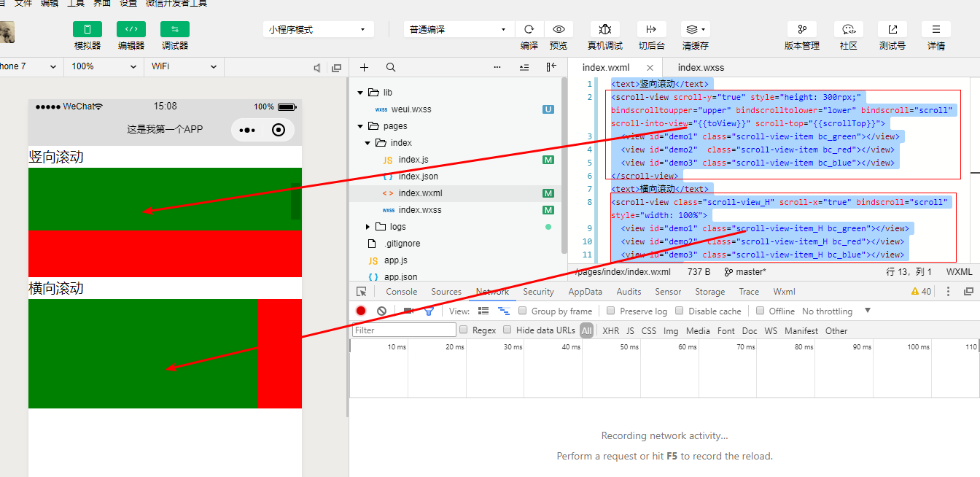Click the compile (编译) refresh icon
Image resolution: width=980 pixels, height=477 pixels.
[529, 30]
